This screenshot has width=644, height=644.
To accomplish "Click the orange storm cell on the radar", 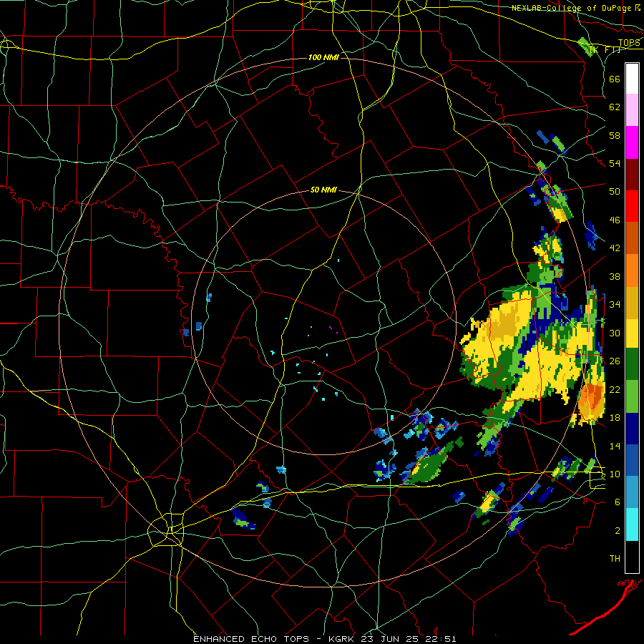I will [592, 401].
